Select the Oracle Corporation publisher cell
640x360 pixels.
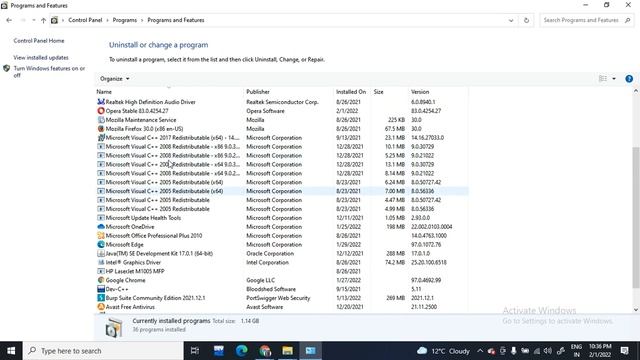[270, 253]
